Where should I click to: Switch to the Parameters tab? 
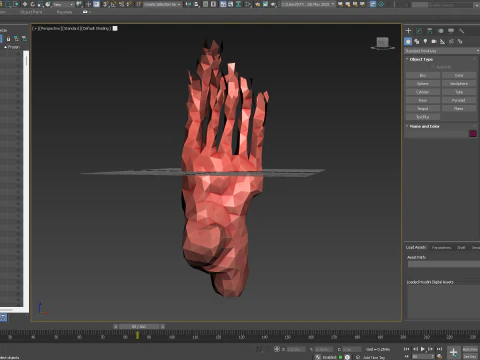441,247
